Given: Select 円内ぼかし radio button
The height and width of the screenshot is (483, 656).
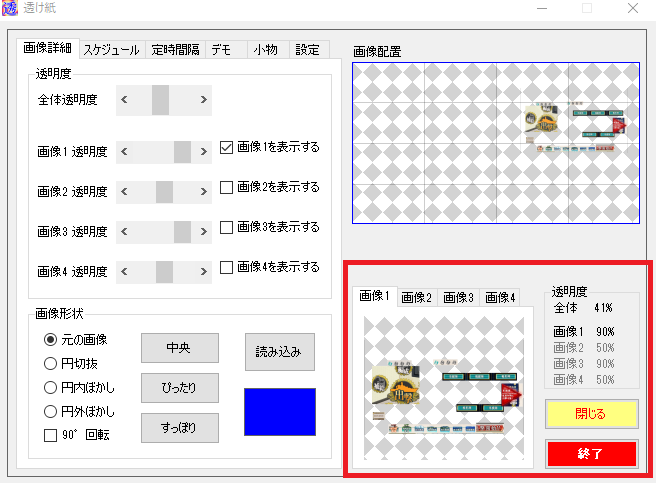Looking at the screenshot, I should click(x=50, y=388).
